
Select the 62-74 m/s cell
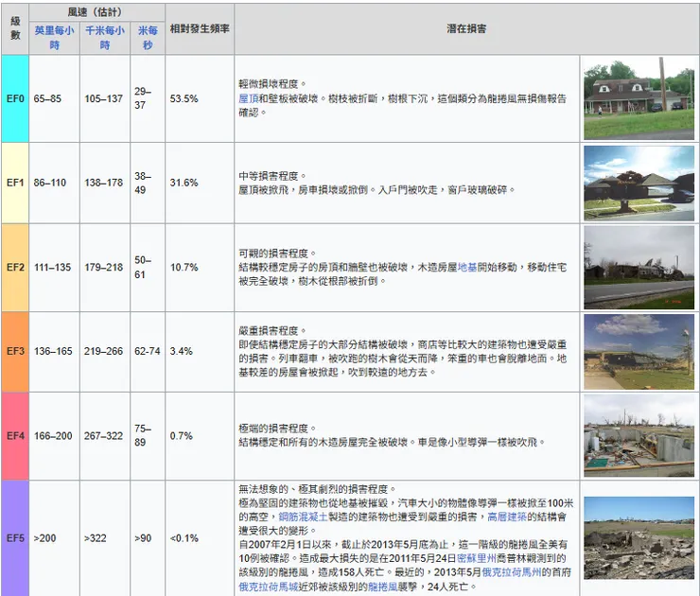[x=148, y=352]
